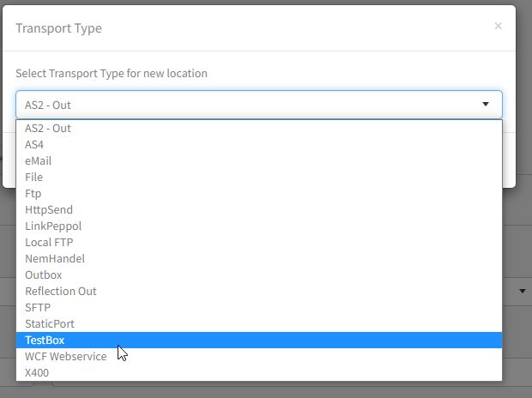Click the highlighted TestBox option
This screenshot has height=398, width=532.
click(x=45, y=341)
